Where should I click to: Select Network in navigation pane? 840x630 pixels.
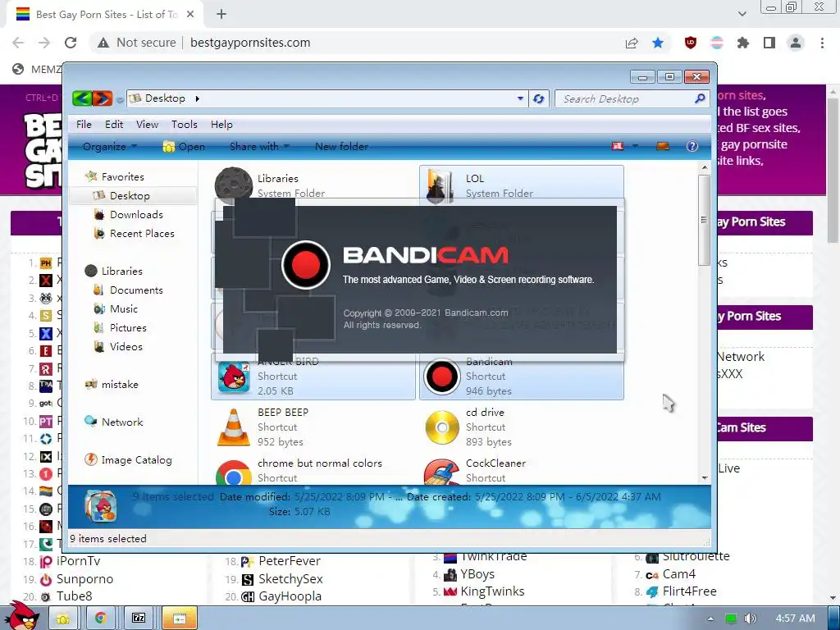[x=122, y=422]
